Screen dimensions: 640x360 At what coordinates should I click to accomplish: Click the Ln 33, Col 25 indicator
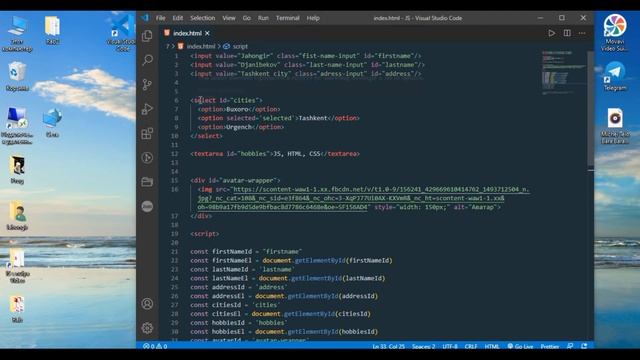[388, 346]
